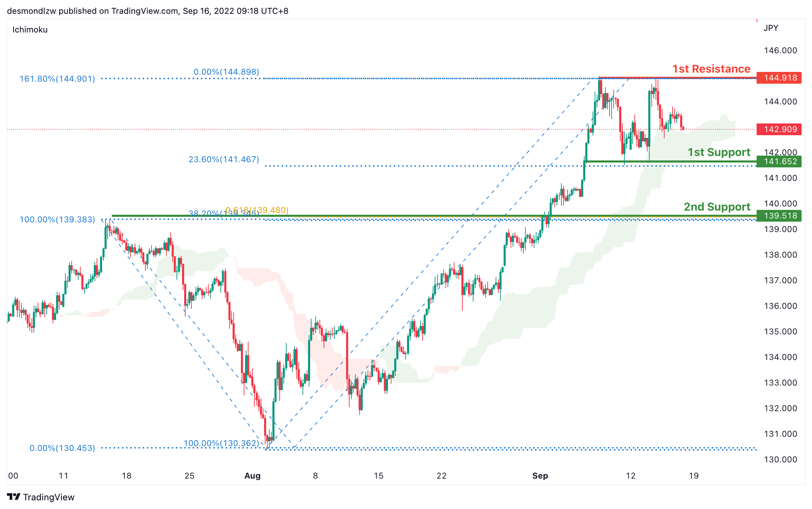This screenshot has width=812, height=509.
Task: Click the JPY currency label on price axis
Action: pyautogui.click(x=771, y=28)
